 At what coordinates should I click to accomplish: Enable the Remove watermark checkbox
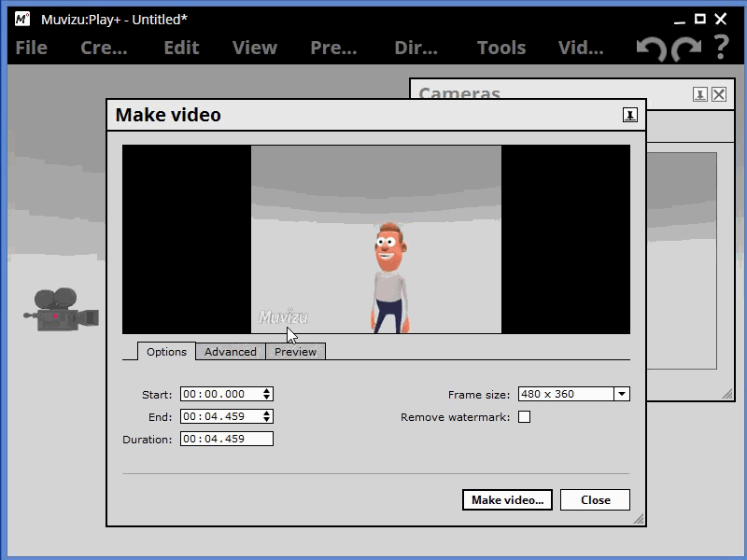click(524, 416)
